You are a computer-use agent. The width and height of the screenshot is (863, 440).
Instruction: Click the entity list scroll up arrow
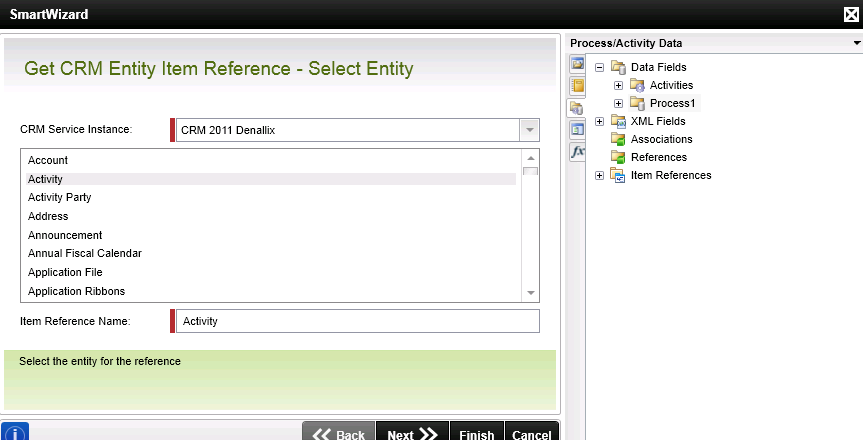pyautogui.click(x=531, y=158)
